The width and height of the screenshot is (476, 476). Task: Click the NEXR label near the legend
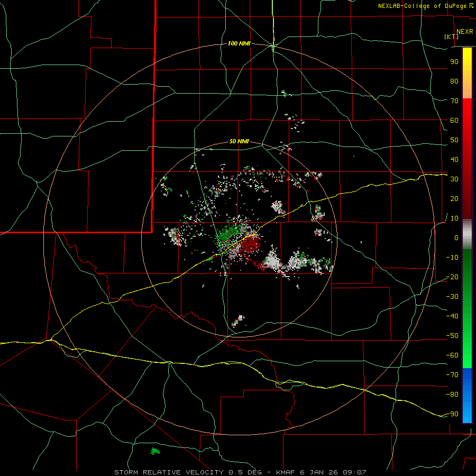465,32
